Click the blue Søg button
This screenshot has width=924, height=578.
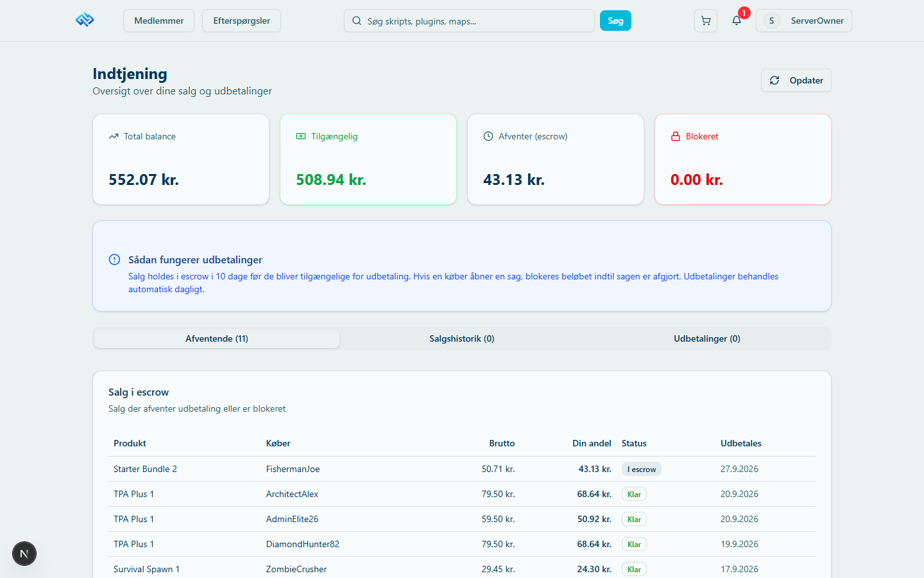tap(615, 21)
